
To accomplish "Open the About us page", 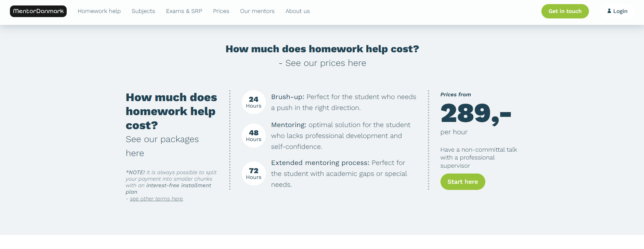I will tap(298, 11).
